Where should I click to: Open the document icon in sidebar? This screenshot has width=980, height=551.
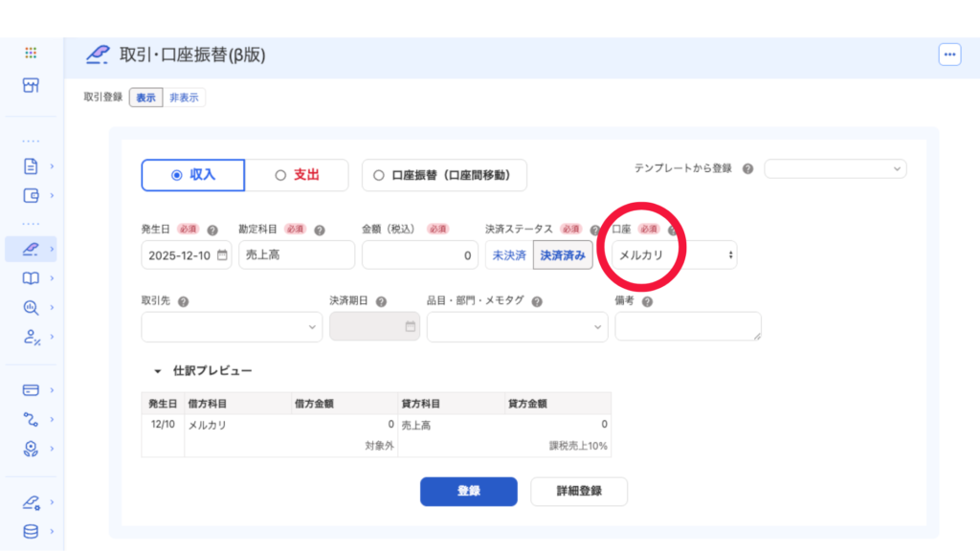pos(31,165)
